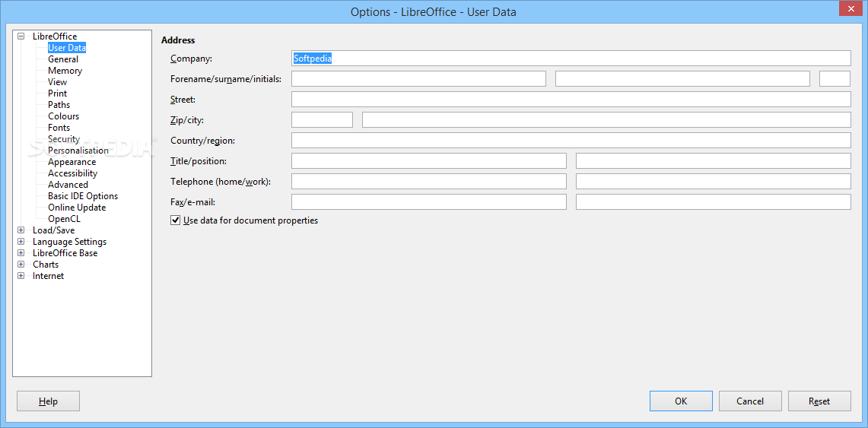Close the Options dialog window

(851, 8)
